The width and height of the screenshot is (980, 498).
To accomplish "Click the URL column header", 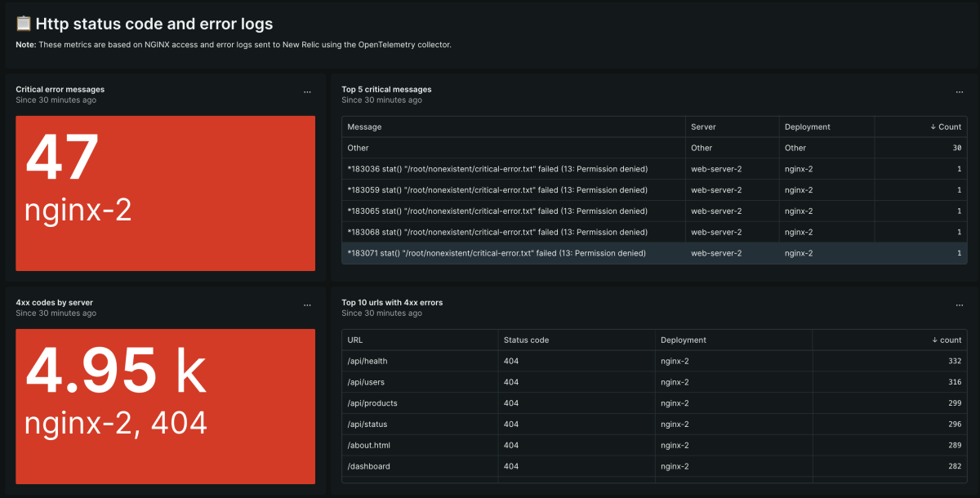I will click(355, 340).
